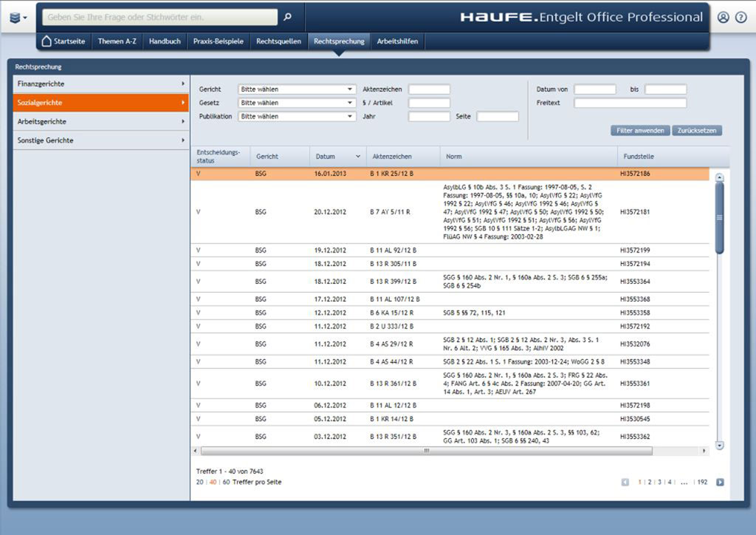Expand the Sozialgerichte category
The width and height of the screenshot is (756, 535).
(x=100, y=103)
